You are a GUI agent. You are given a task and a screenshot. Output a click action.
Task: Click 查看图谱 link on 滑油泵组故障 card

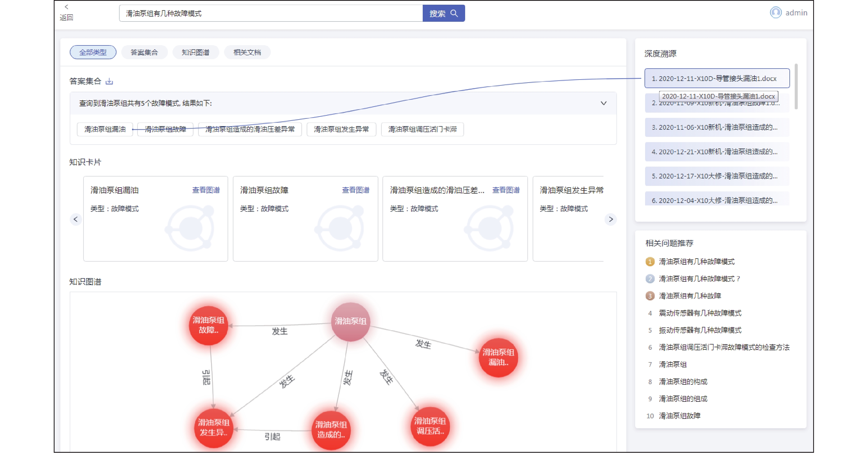[x=355, y=190]
